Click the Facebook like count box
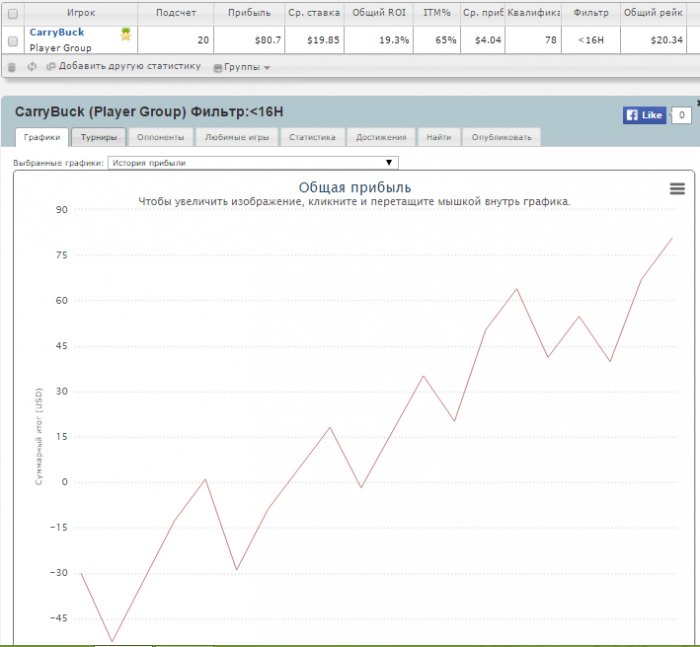Image resolution: width=700 pixels, height=647 pixels. pyautogui.click(x=681, y=115)
